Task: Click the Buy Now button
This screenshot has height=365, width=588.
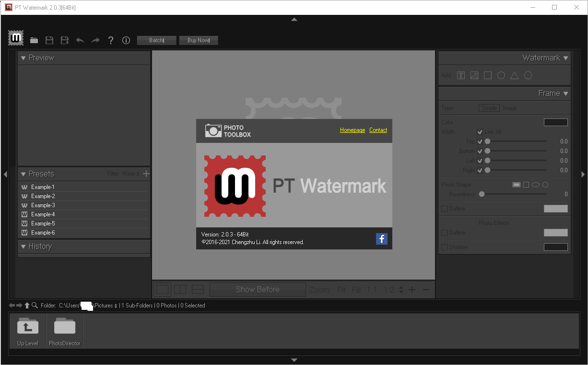Action: point(199,40)
